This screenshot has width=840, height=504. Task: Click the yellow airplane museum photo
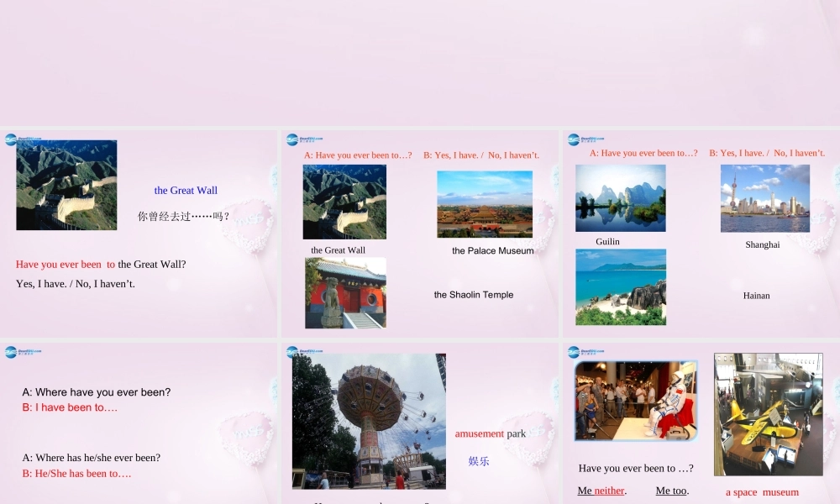pyautogui.click(x=769, y=414)
